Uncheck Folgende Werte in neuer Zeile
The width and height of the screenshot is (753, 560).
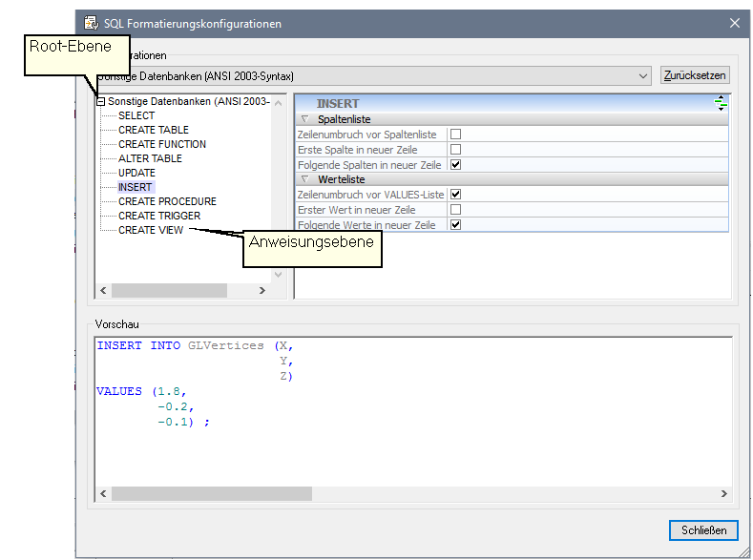[x=455, y=224]
